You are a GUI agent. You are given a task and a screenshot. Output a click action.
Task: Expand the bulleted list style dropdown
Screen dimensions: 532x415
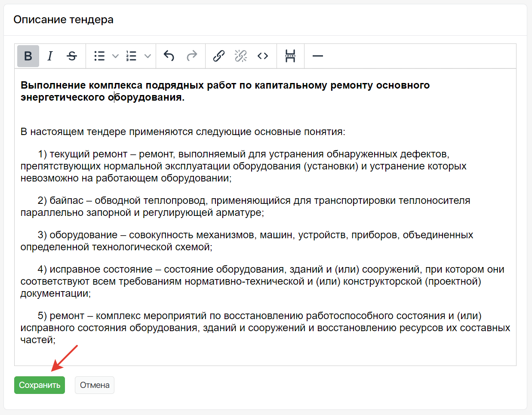tap(115, 56)
